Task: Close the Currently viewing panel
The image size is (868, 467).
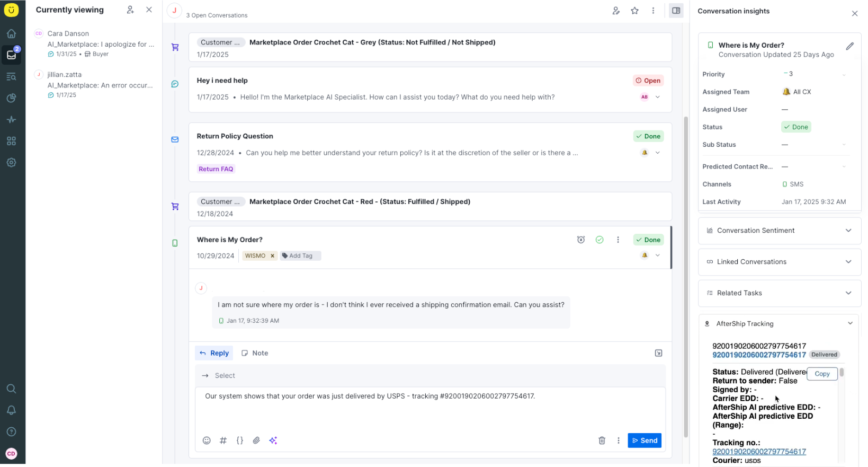Action: (149, 10)
